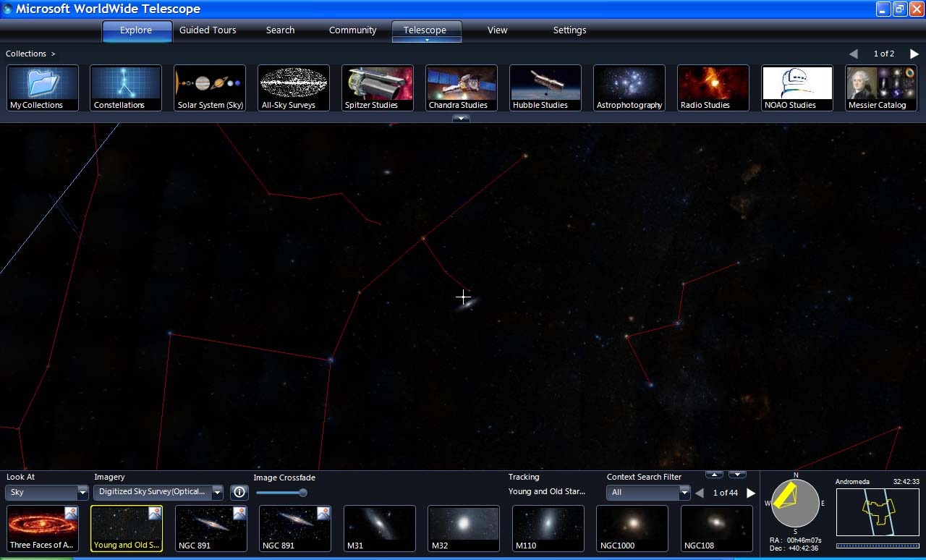Open the NOAO Studies collection
Image resolution: width=926 pixels, height=560 pixels.
click(x=797, y=88)
